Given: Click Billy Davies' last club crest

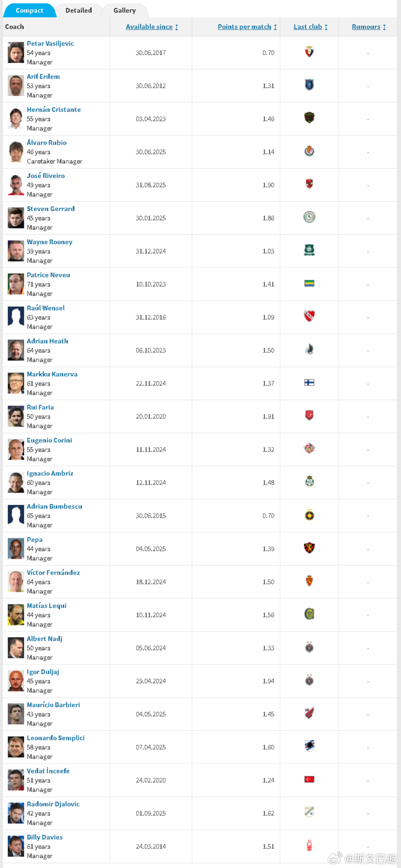Looking at the screenshot, I should (309, 845).
